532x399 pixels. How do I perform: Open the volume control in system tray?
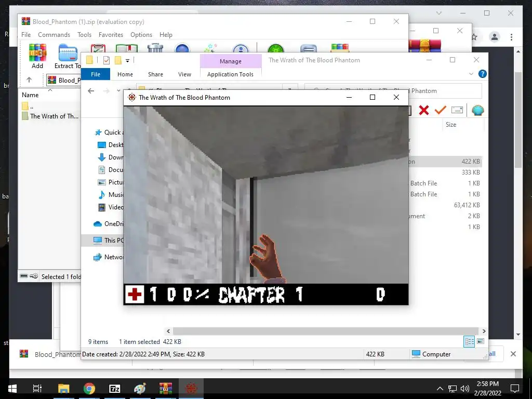[465, 389]
